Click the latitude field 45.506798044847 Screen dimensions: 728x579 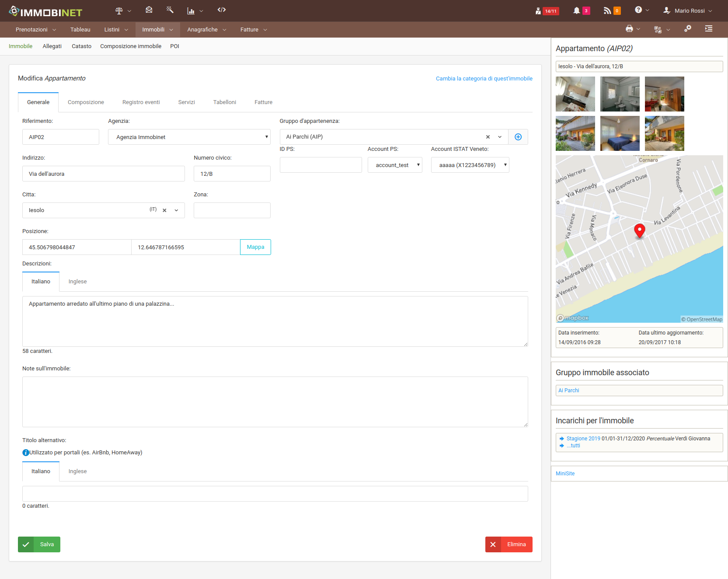[x=77, y=247]
